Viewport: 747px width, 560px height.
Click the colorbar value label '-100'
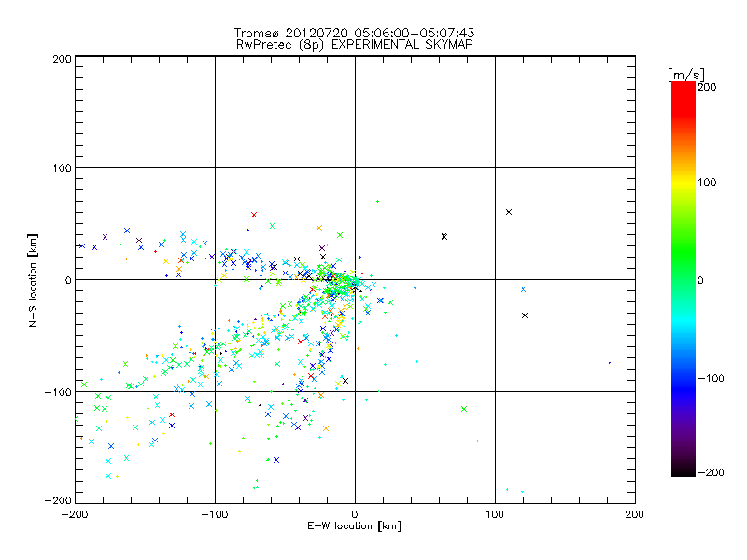[x=711, y=378]
